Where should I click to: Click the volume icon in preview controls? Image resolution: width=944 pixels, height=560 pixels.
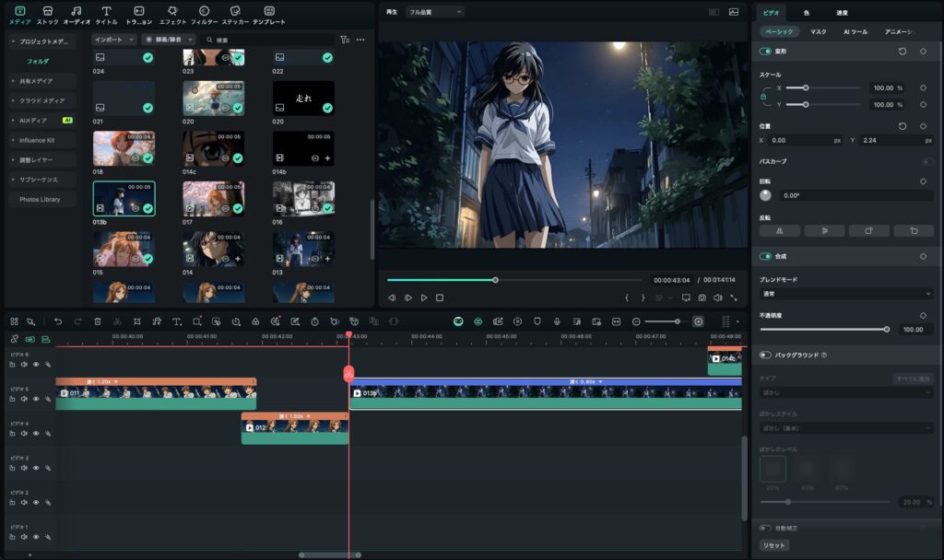click(717, 297)
